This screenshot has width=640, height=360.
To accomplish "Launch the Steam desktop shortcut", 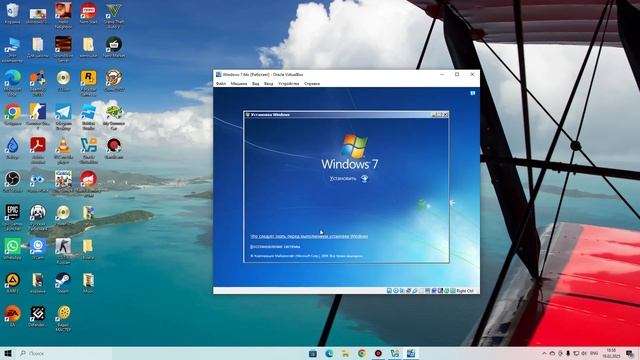I will coord(63,283).
